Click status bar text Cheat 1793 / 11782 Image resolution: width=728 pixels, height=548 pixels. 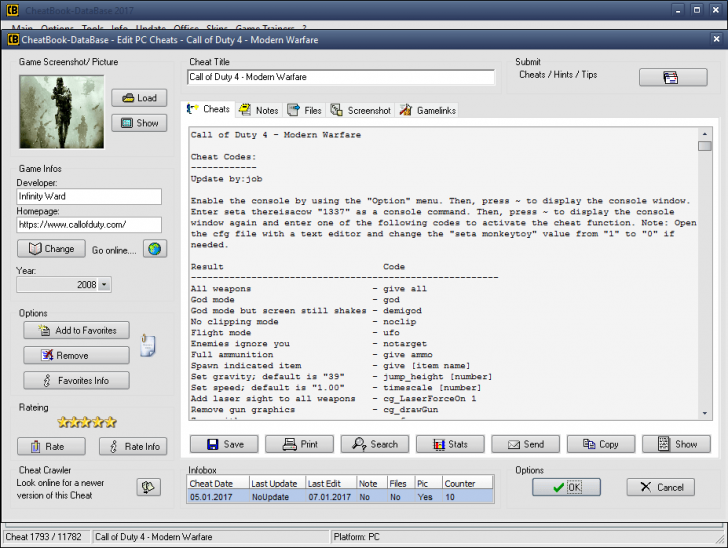[44, 537]
